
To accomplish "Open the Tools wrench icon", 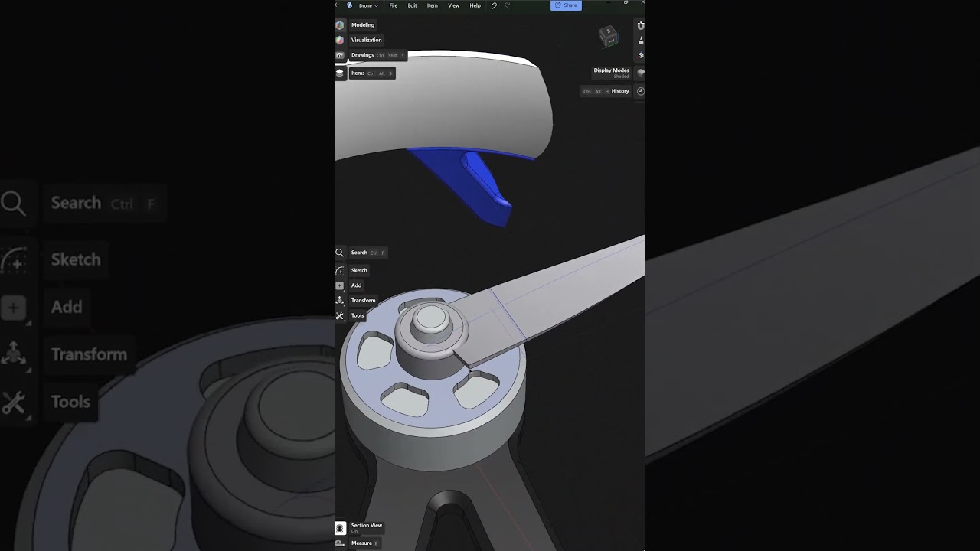I will pyautogui.click(x=340, y=315).
